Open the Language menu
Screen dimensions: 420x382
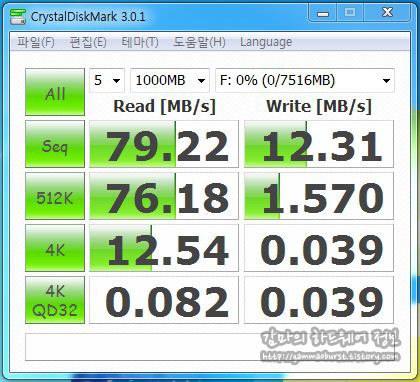266,42
